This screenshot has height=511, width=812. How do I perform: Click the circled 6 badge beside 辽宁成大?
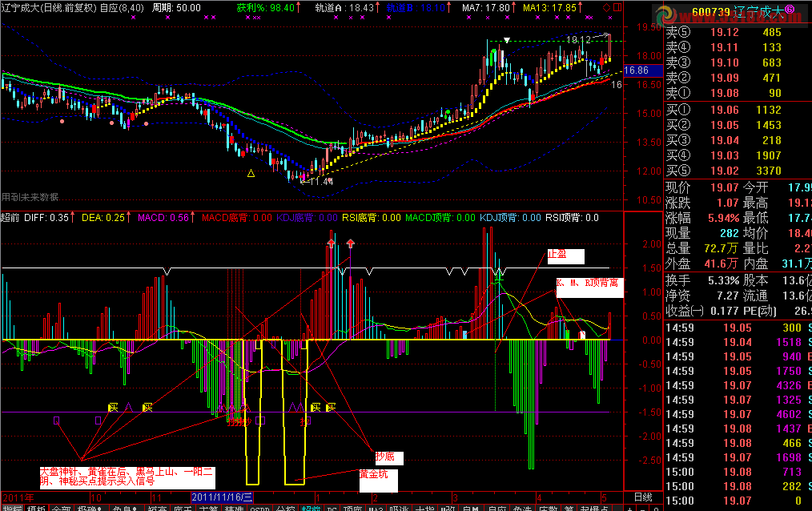click(790, 10)
